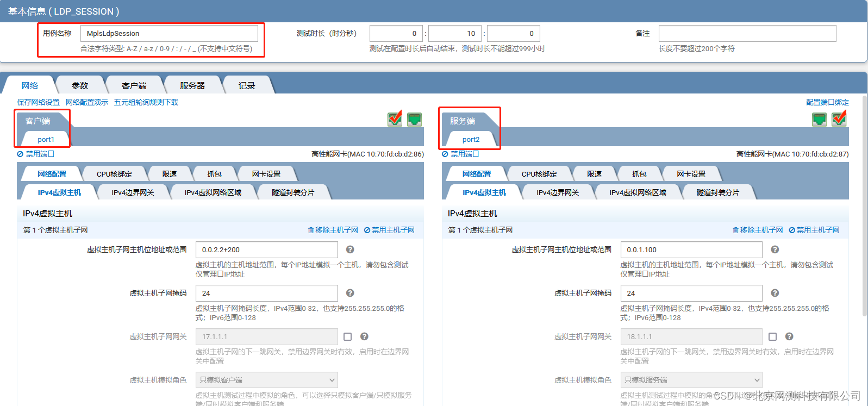Open server 网卡设置 tab
This screenshot has width=868, height=406.
pos(691,174)
